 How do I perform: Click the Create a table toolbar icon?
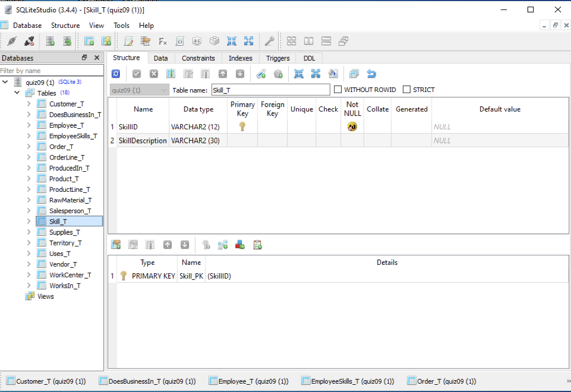89,41
